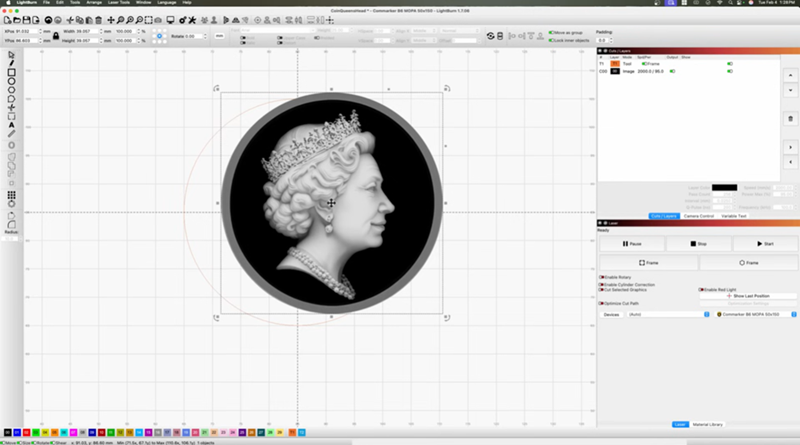Save the project with floppy icon
Image resolution: width=800 pixels, height=445 pixels.
coord(26,20)
